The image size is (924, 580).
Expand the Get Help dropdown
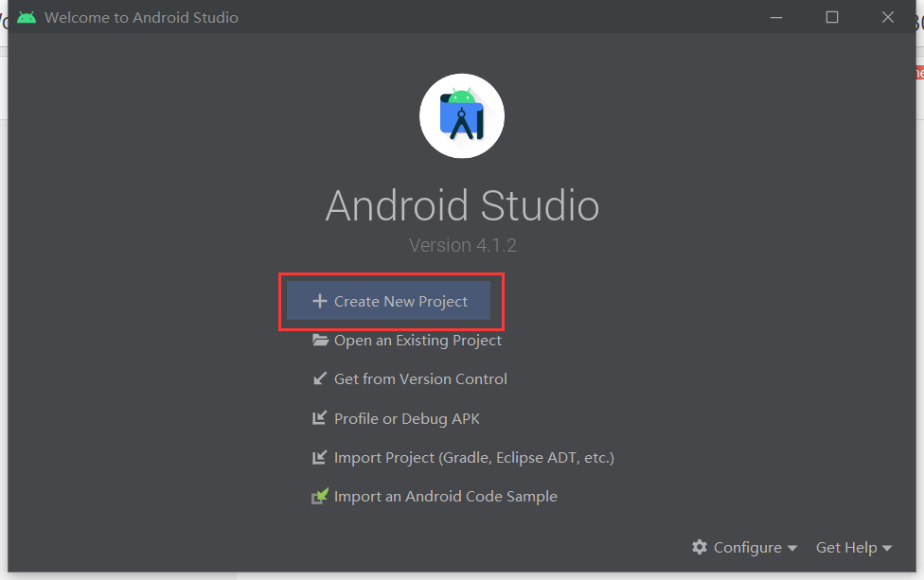[854, 548]
